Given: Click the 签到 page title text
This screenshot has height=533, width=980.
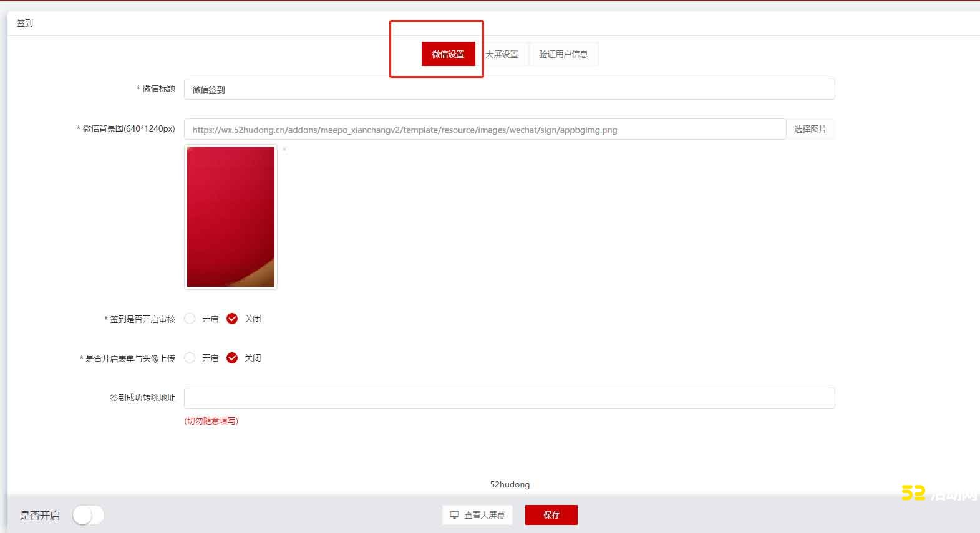Looking at the screenshot, I should [x=25, y=23].
